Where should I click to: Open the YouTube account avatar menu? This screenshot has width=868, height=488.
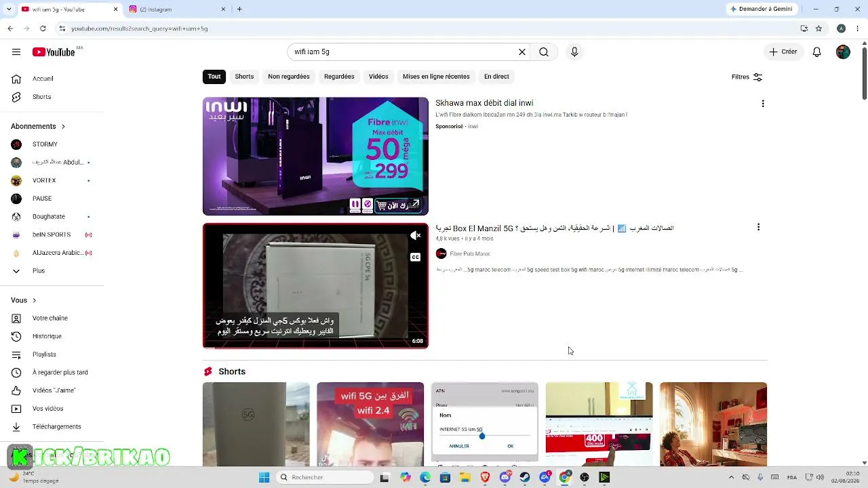click(x=843, y=52)
